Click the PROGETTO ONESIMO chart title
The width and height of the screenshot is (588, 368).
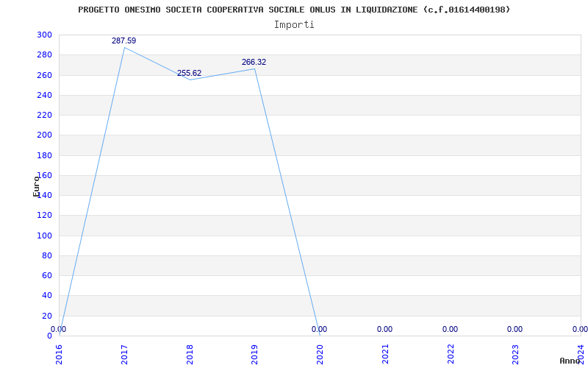coord(294,10)
